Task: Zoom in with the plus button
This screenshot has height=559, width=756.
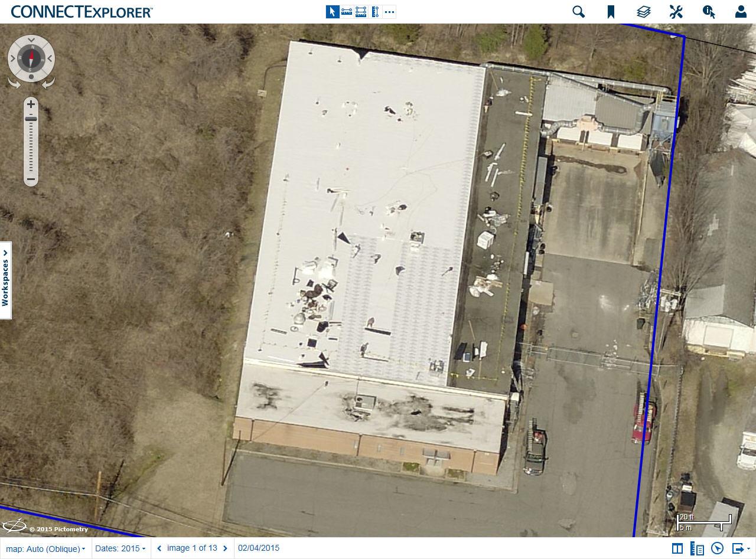Action: pos(31,104)
